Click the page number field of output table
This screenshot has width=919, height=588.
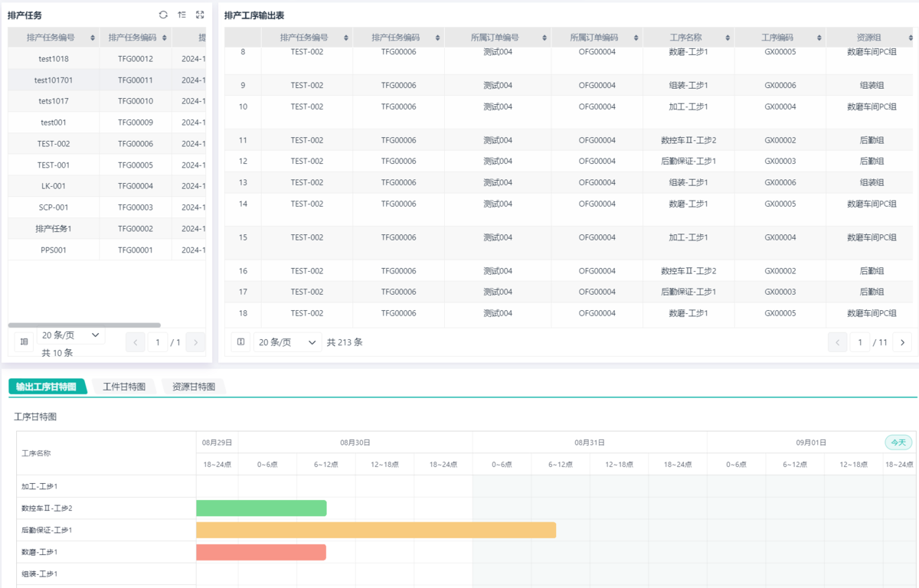click(x=860, y=342)
